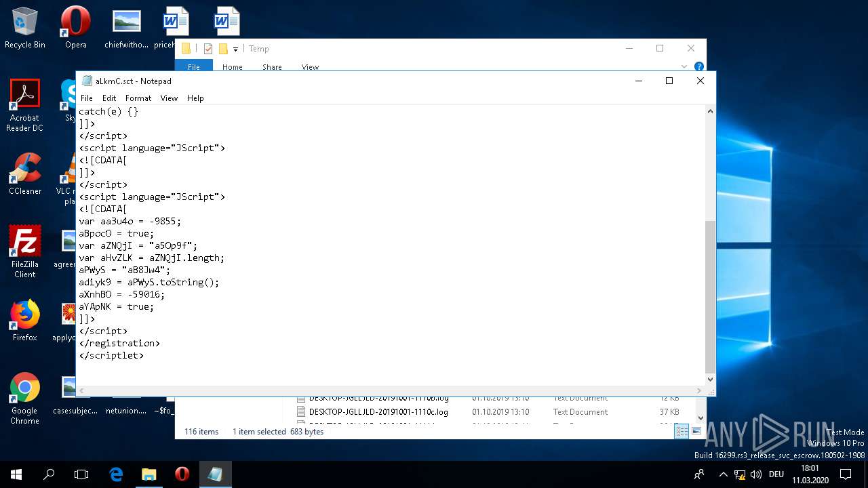Open Google Chrome desktop shortcut
Image resolution: width=868 pixels, height=488 pixels.
click(x=25, y=398)
